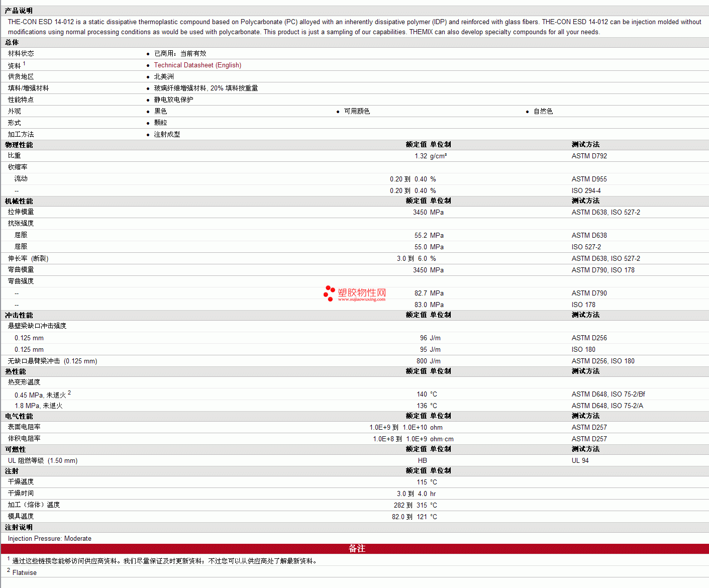The image size is (709, 588).
Task: Click the Flatwise footnote text
Action: [x=25, y=573]
